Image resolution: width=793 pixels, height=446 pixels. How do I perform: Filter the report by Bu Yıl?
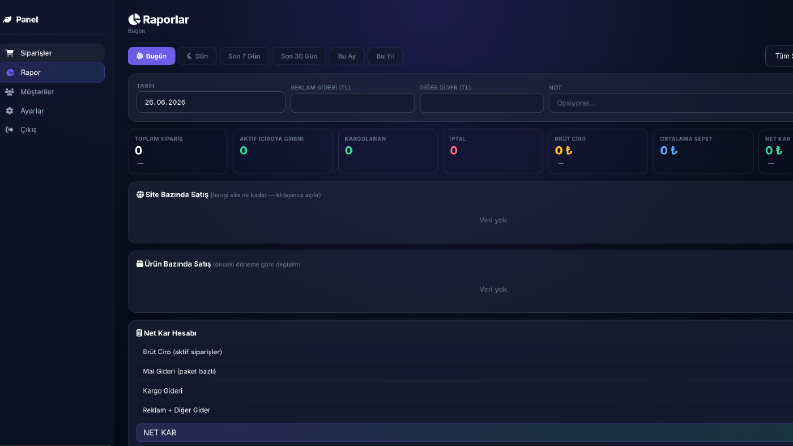point(385,56)
